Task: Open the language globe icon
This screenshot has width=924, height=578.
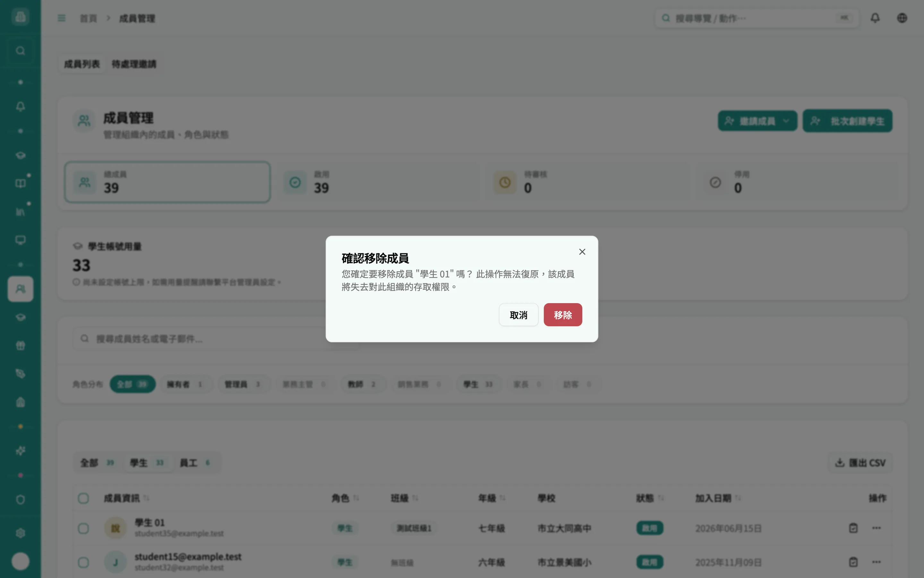Action: tap(902, 18)
